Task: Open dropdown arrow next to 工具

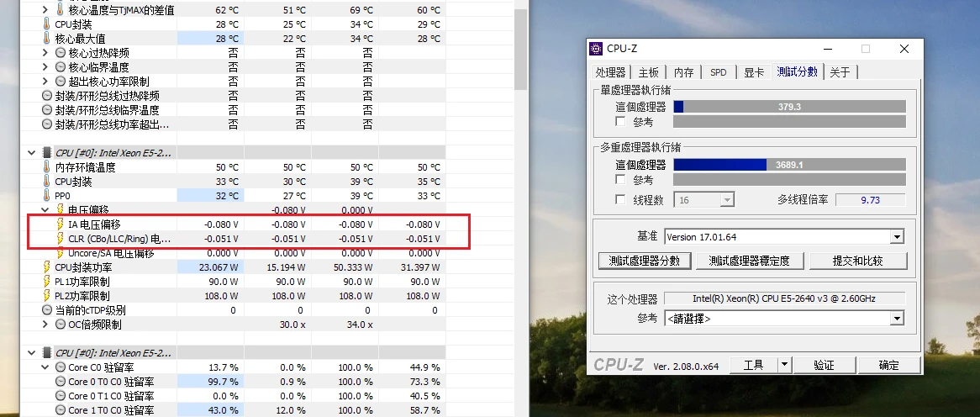Action: pyautogui.click(x=785, y=365)
